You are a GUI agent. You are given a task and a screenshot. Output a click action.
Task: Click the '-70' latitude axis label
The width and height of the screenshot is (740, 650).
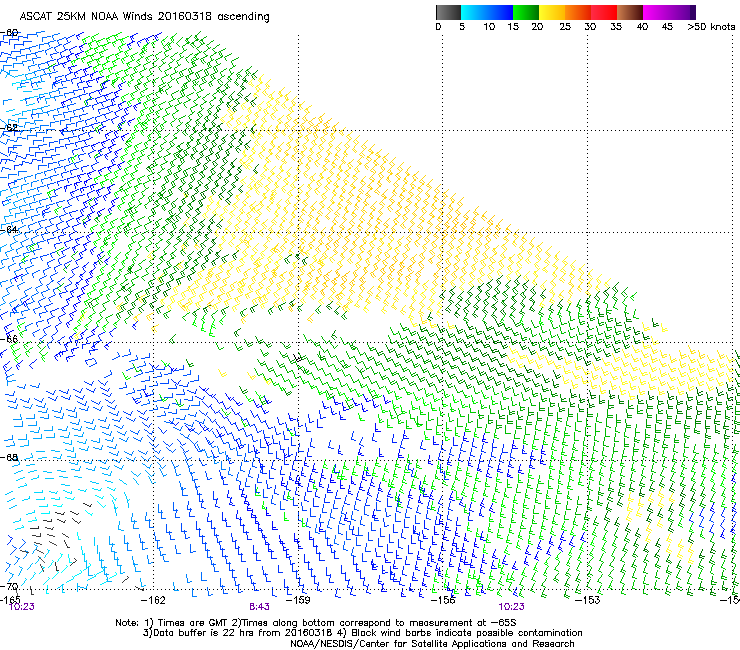tap(9, 587)
